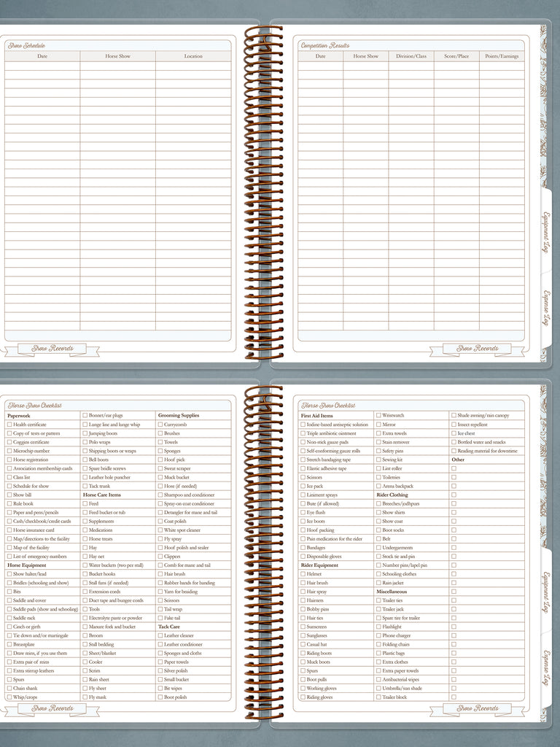The width and height of the screenshot is (560, 747).
Task: Select the Rider Clothing heading
Action: [x=392, y=495]
